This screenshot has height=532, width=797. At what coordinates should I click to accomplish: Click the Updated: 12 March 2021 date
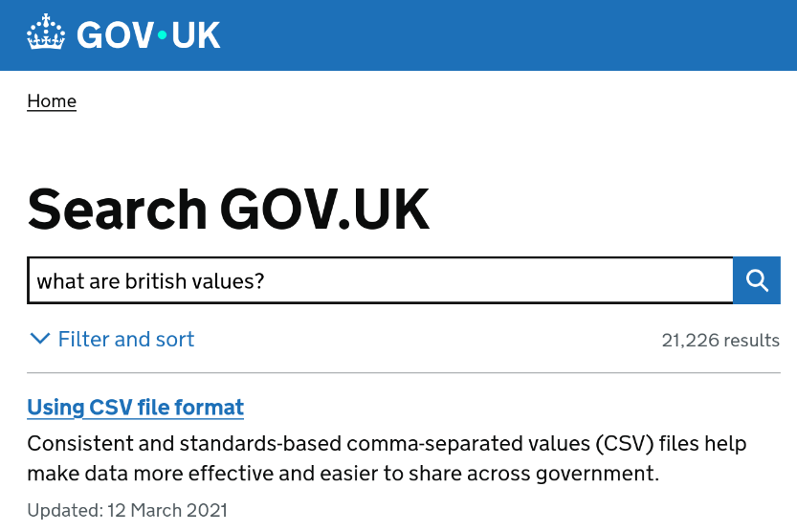click(127, 510)
